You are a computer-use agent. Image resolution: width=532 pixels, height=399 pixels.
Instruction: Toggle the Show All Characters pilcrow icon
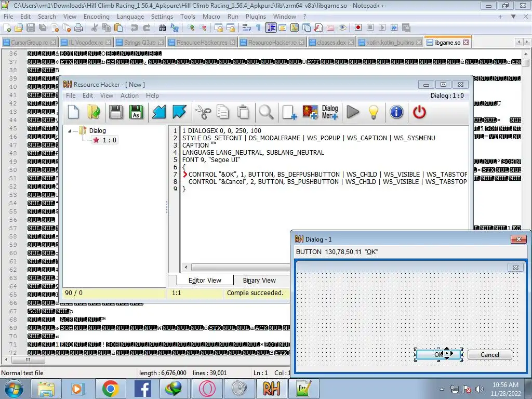point(259,28)
